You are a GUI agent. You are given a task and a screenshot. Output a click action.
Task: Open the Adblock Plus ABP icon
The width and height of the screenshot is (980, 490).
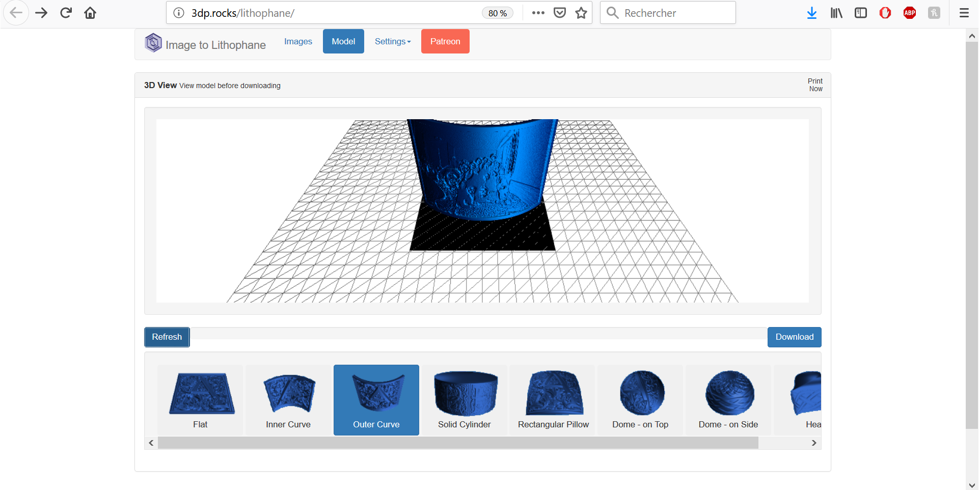(910, 13)
